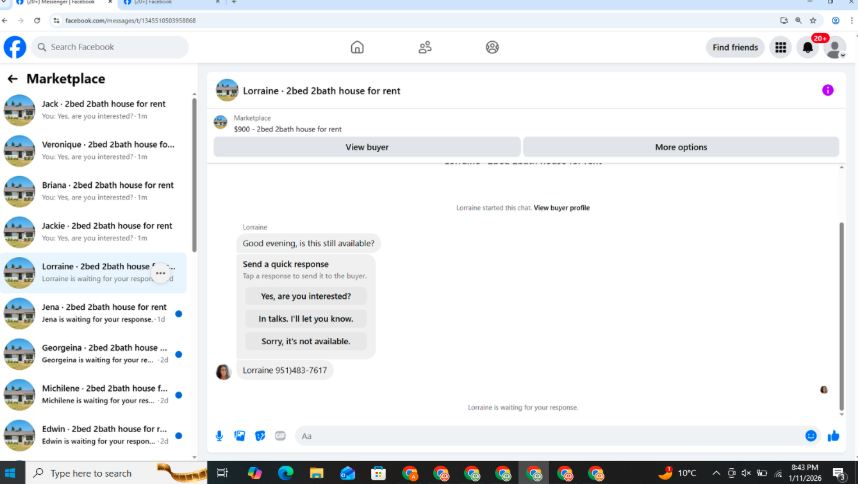Screen dimensions: 858x484
Task: Click the sticker icon in composer
Action: [x=260, y=436]
